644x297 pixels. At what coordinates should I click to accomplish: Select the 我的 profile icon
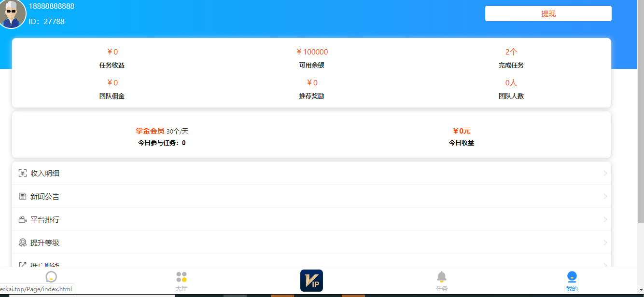coord(572,277)
